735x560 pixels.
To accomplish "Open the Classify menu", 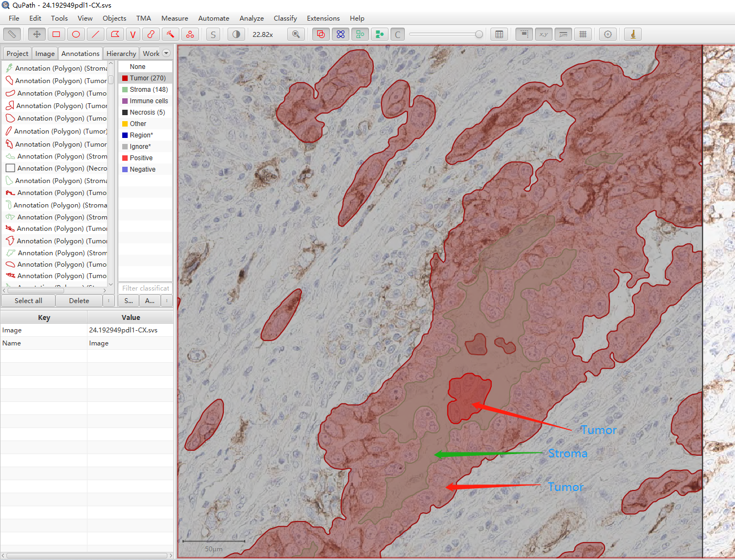I will 285,18.
